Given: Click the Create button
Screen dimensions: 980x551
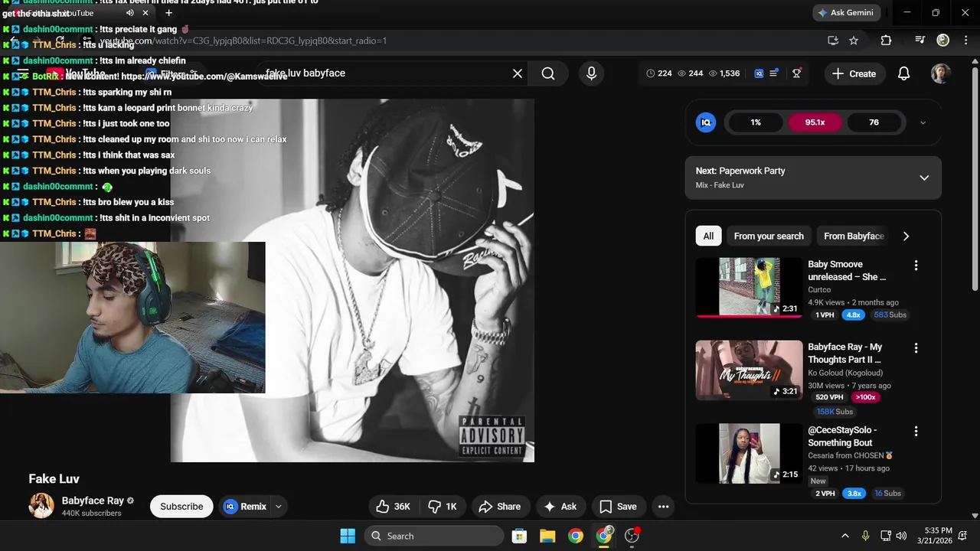Looking at the screenshot, I should 854,73.
